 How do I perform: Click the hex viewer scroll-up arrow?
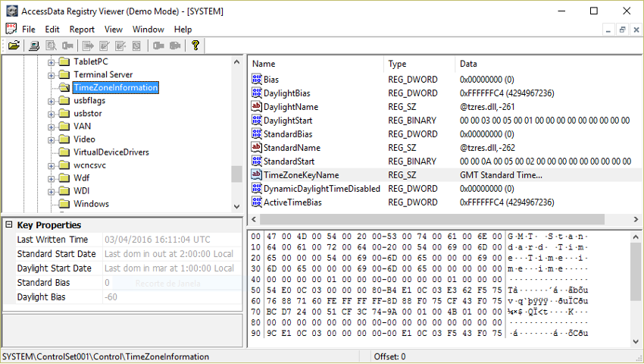tap(636, 237)
